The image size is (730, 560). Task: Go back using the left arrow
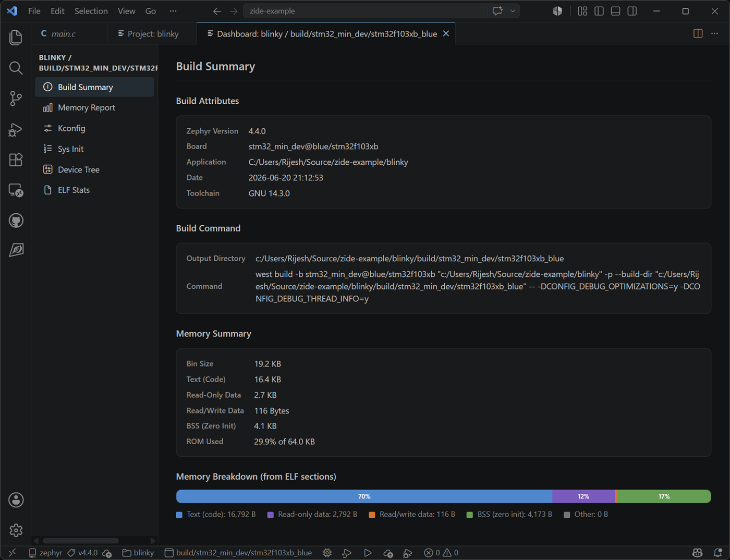point(217,11)
